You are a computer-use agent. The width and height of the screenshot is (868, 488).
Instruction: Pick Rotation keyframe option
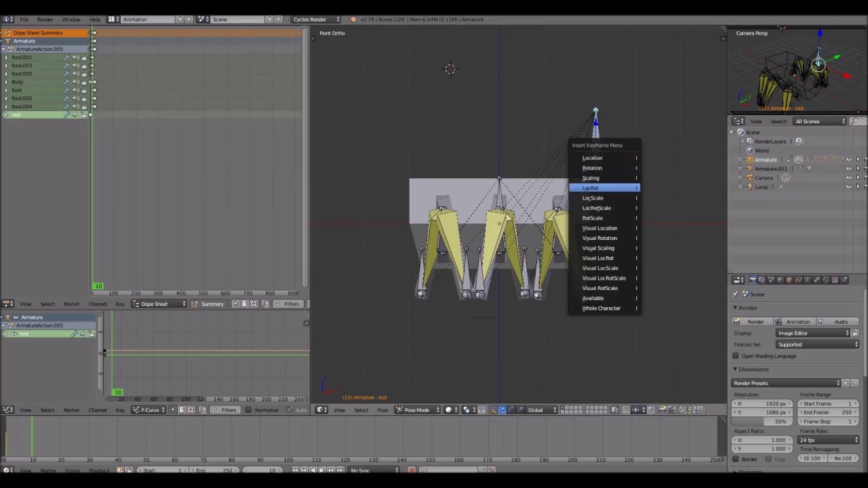(604, 168)
